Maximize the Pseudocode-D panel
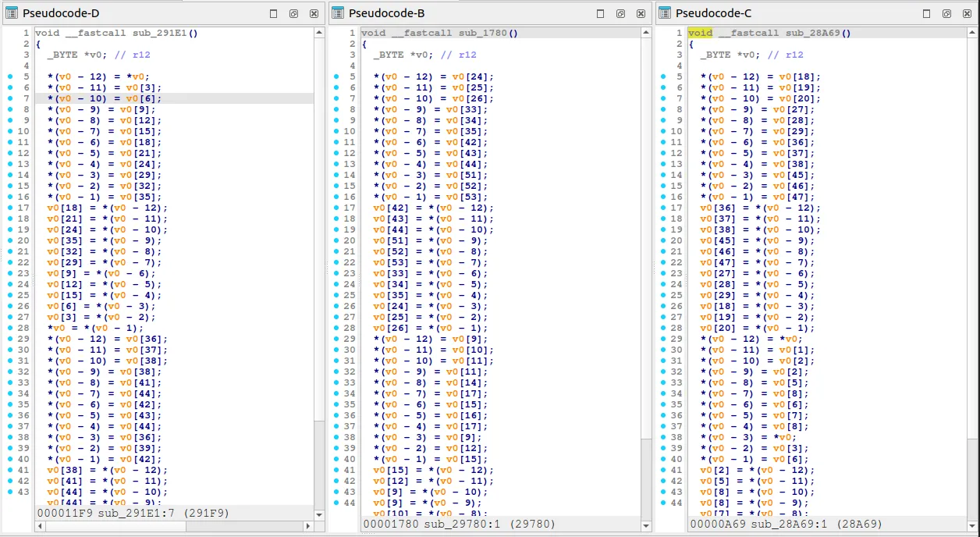The width and height of the screenshot is (980, 537). coord(274,14)
